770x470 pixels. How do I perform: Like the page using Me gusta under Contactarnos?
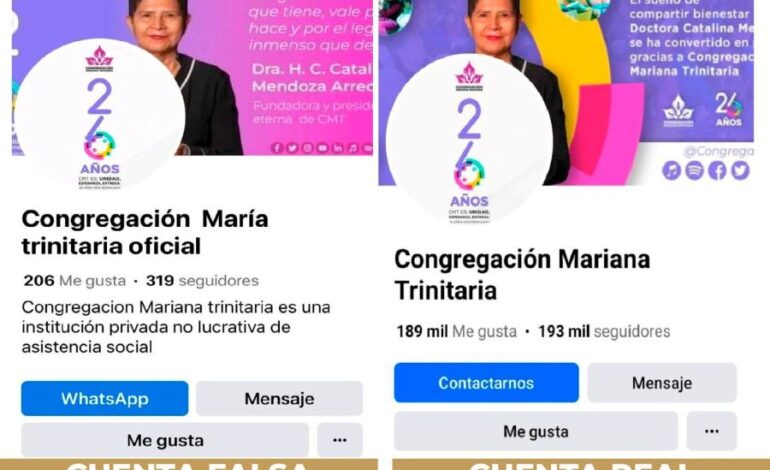[536, 431]
